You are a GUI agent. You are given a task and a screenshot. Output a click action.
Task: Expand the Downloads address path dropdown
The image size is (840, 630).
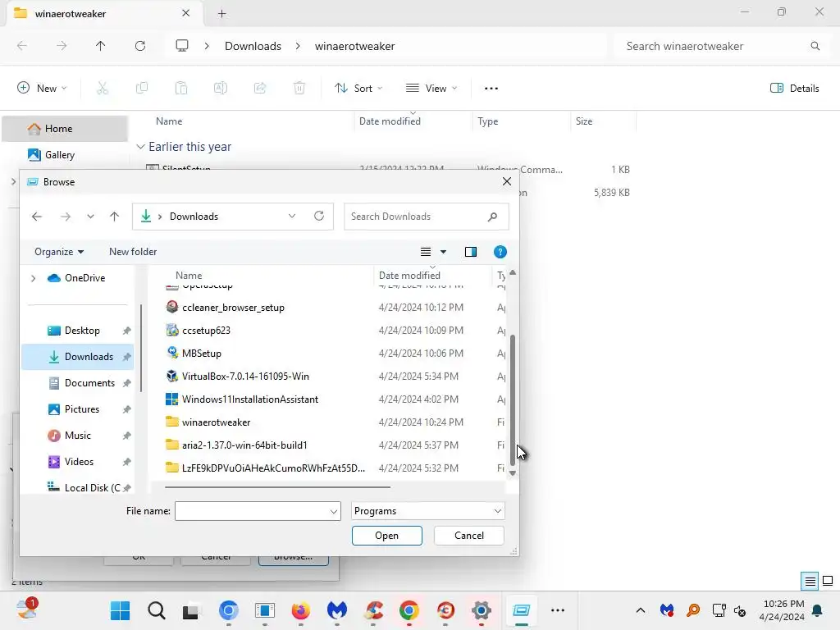292,216
